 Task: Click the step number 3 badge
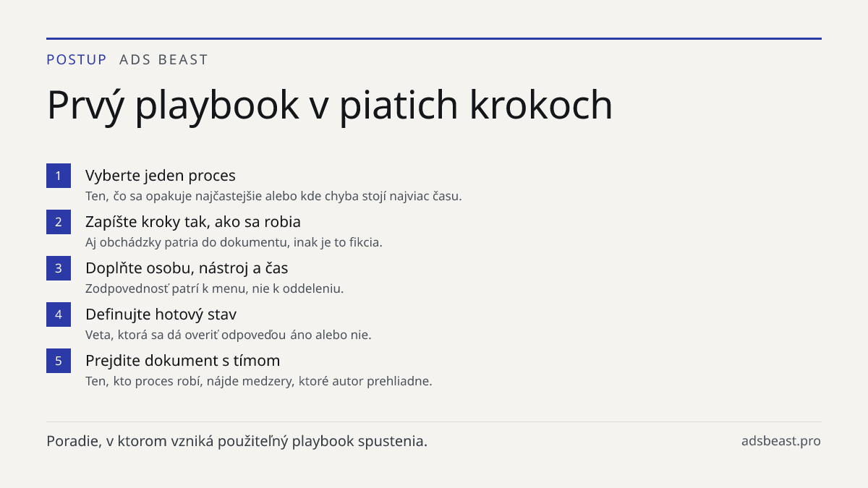pyautogui.click(x=59, y=268)
